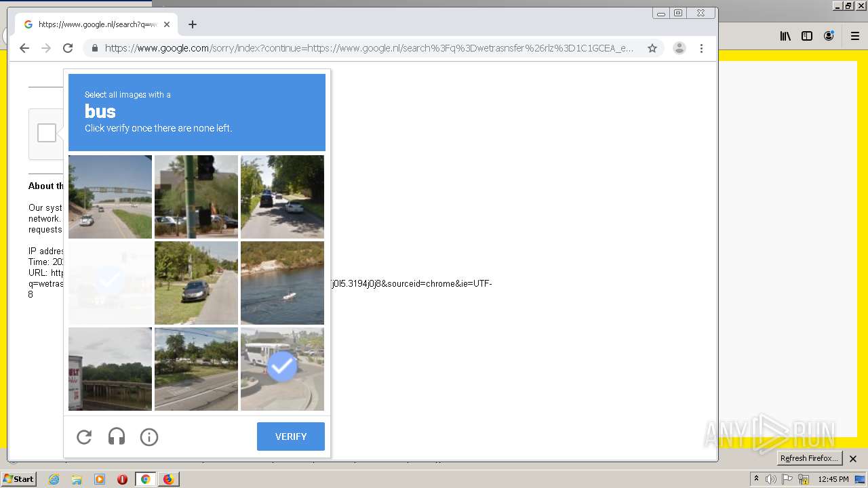Open the Action Center flag icon
The image size is (868, 488).
787,479
